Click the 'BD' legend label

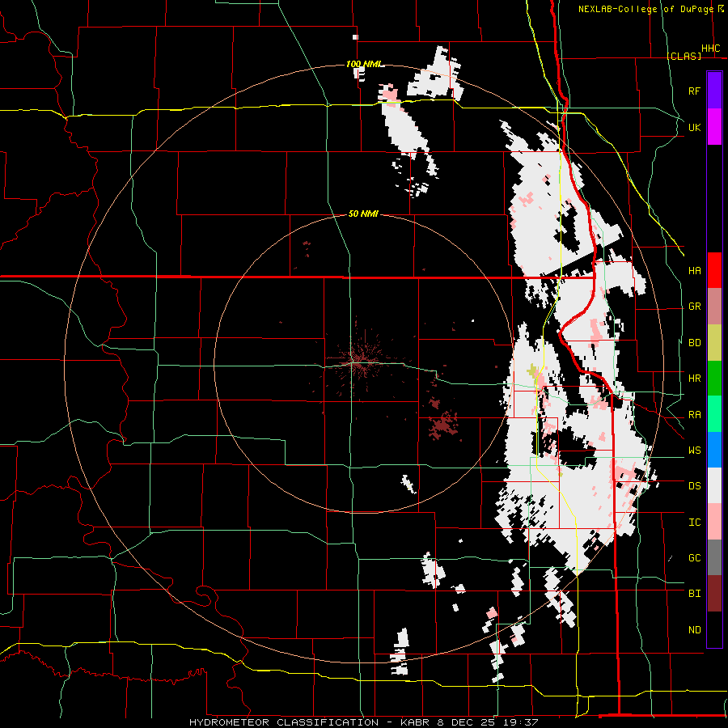pyautogui.click(x=694, y=343)
